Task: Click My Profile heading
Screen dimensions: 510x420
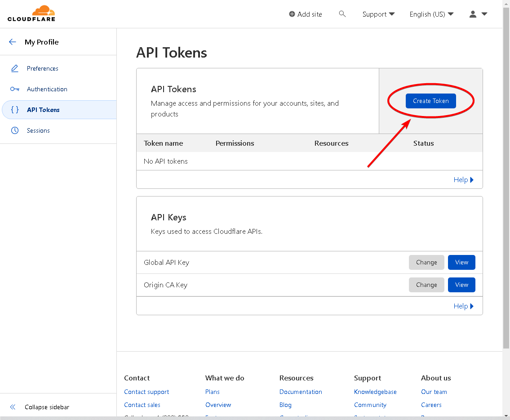Action: coord(42,42)
